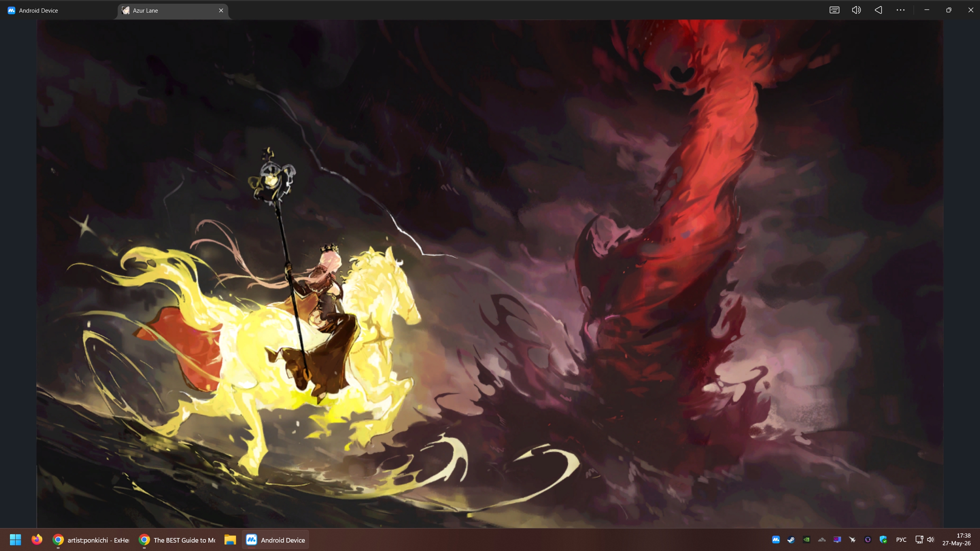980x551 pixels.
Task: Open File Explorer from the taskbar
Action: [x=230, y=540]
